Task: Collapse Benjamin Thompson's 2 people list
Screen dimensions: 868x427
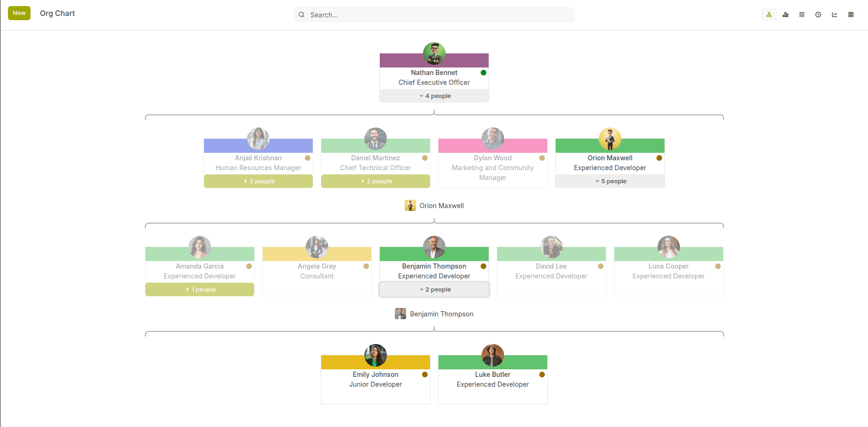Action: (x=434, y=289)
